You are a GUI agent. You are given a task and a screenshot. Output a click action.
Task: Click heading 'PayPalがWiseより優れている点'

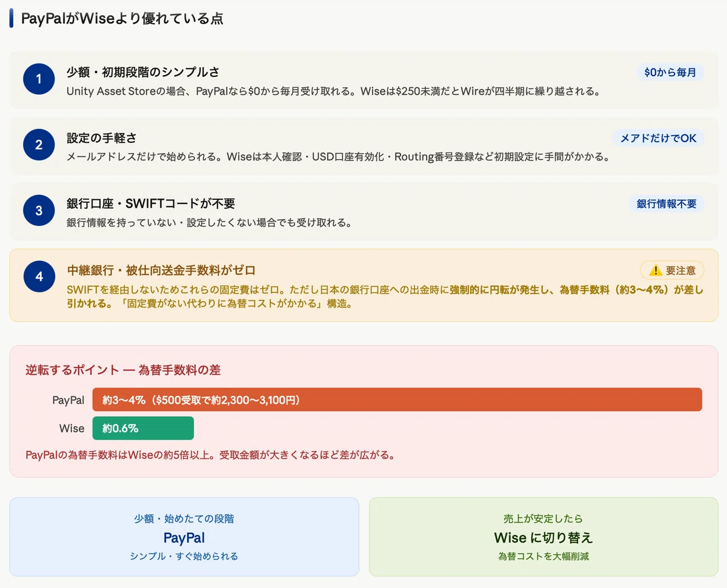click(x=122, y=18)
